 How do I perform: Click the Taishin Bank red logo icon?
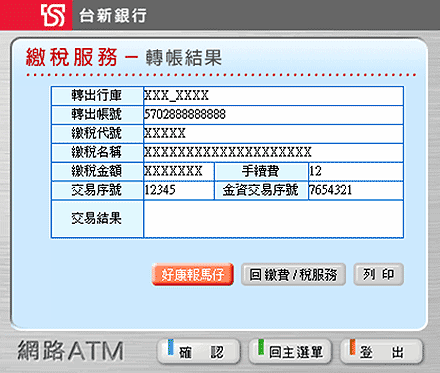click(x=53, y=15)
